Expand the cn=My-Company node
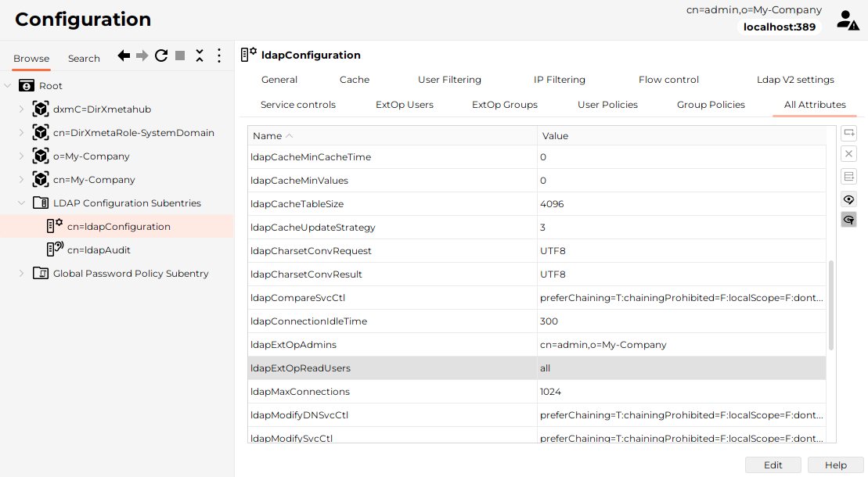Screen dimensions: 868x477 point(22,179)
